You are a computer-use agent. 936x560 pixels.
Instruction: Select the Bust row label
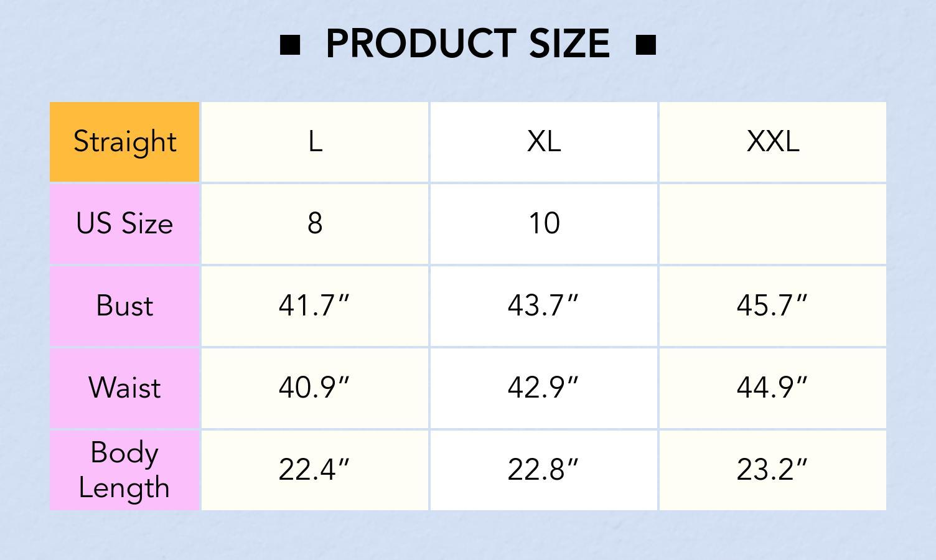coord(124,306)
